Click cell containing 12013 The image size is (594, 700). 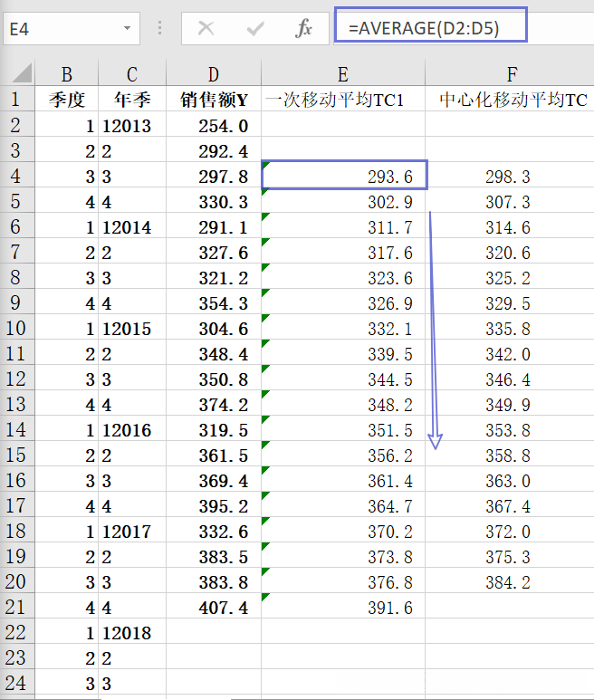click(132, 125)
